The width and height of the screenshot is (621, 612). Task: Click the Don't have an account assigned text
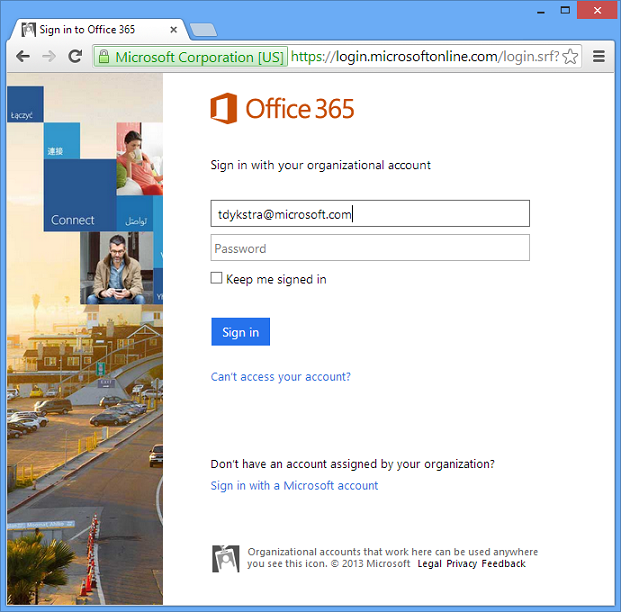pos(352,464)
